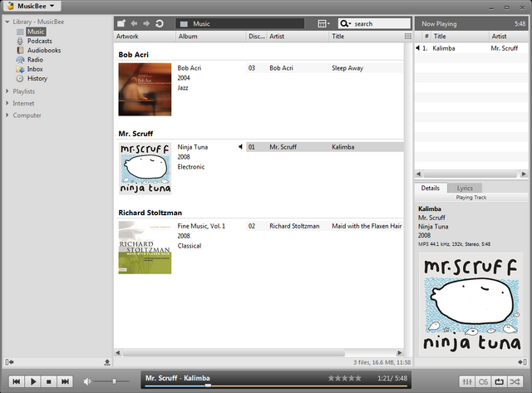Image resolution: width=532 pixels, height=393 pixels.
Task: Click the refresh icon in the toolbar
Action: (x=160, y=23)
